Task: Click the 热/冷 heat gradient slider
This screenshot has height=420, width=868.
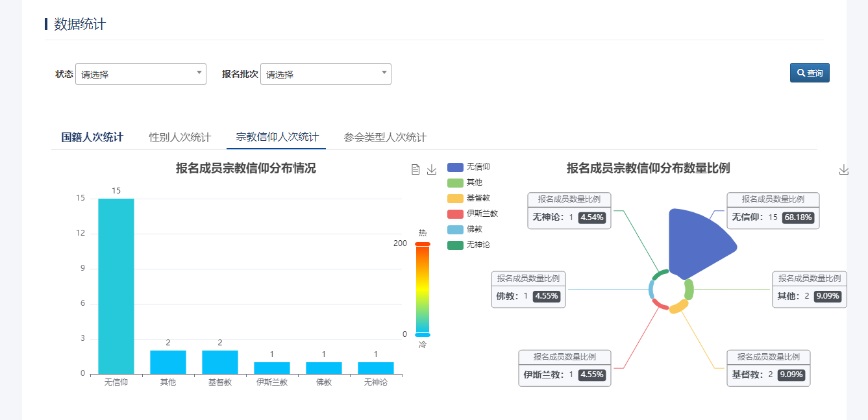Action: pyautogui.click(x=423, y=289)
